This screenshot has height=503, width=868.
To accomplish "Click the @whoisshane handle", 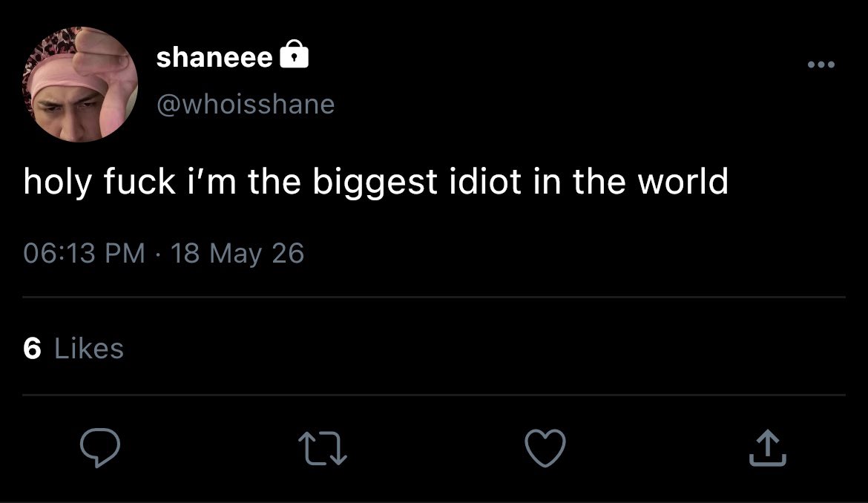I will pyautogui.click(x=246, y=104).
